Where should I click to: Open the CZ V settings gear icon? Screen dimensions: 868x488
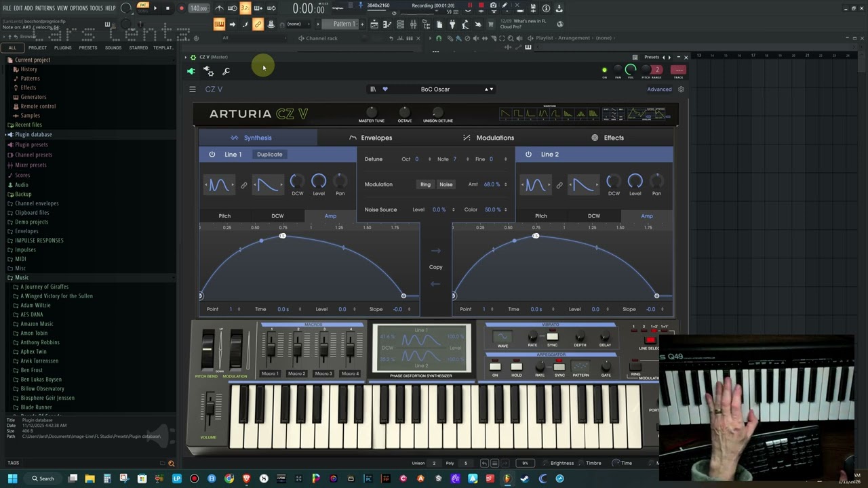point(681,89)
